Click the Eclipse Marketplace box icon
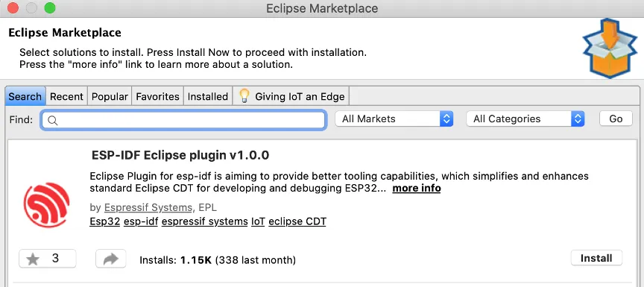 pos(610,48)
